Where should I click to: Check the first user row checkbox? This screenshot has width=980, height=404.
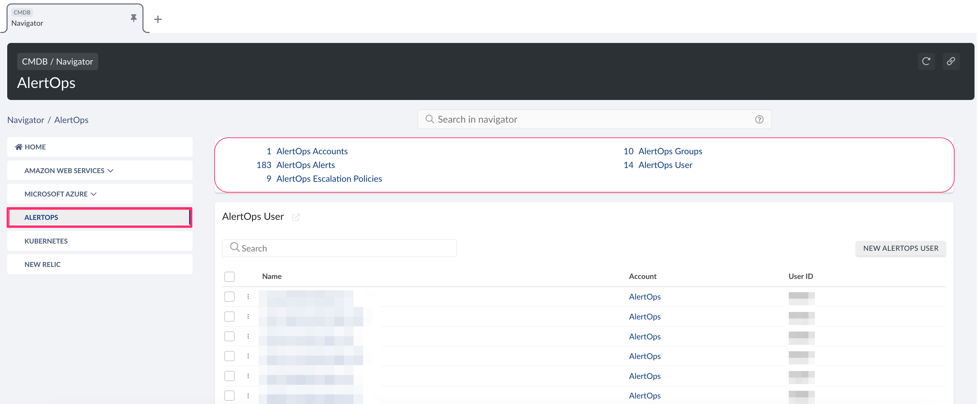click(x=229, y=296)
